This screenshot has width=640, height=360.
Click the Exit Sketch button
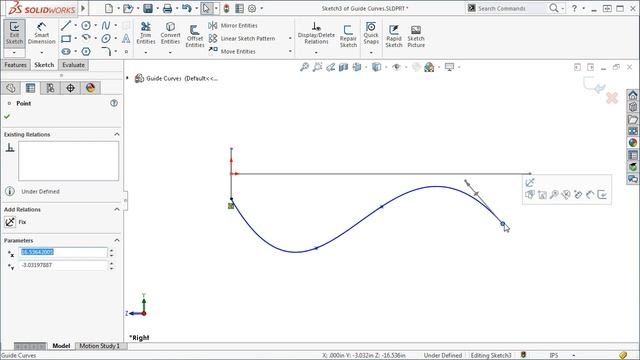click(x=14, y=33)
